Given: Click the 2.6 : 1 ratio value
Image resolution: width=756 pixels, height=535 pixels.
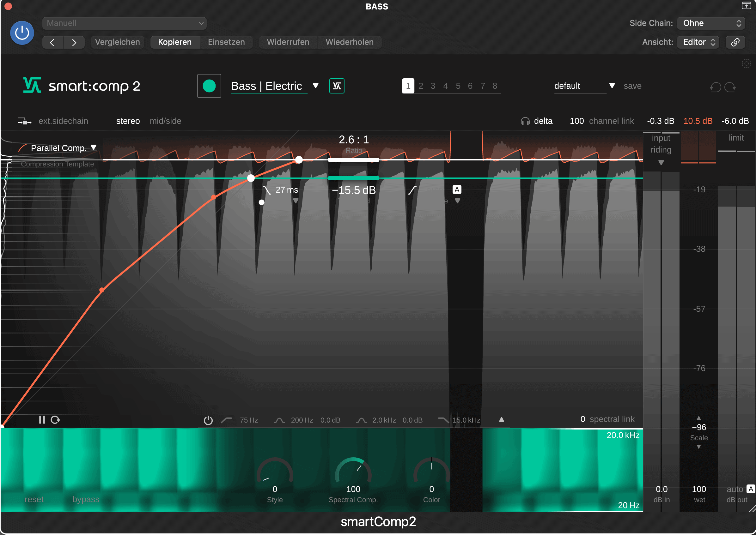Looking at the screenshot, I should [x=354, y=140].
